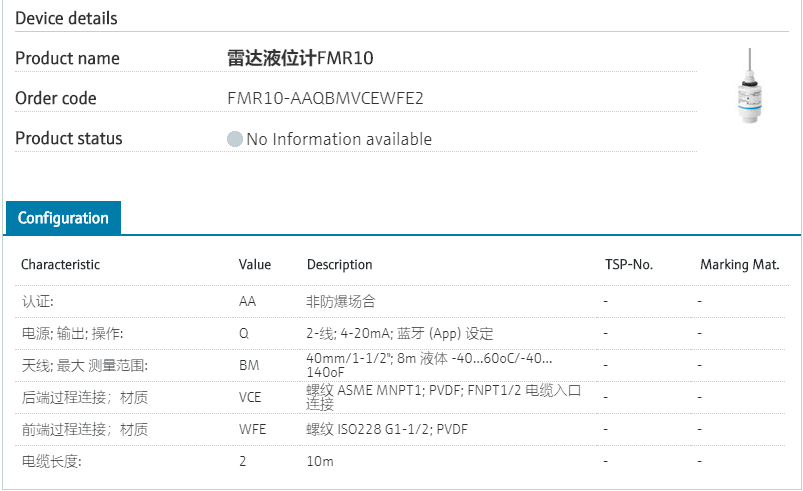The image size is (803, 491).
Task: Click the 10m cable length description
Action: [x=320, y=462]
